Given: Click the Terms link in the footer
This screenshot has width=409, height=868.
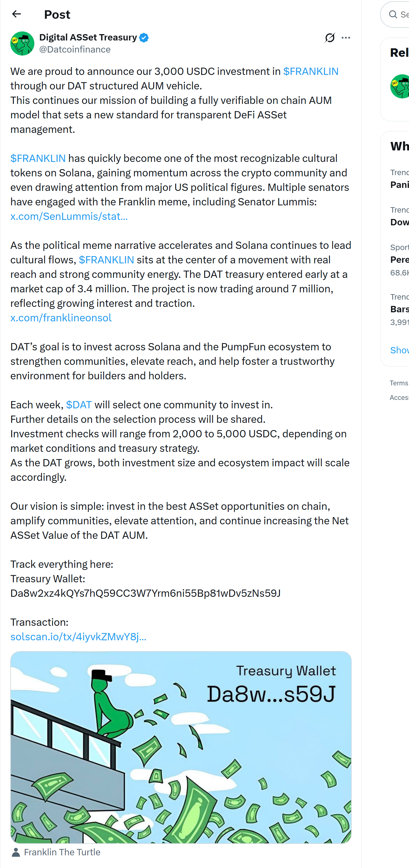Looking at the screenshot, I should 398,383.
